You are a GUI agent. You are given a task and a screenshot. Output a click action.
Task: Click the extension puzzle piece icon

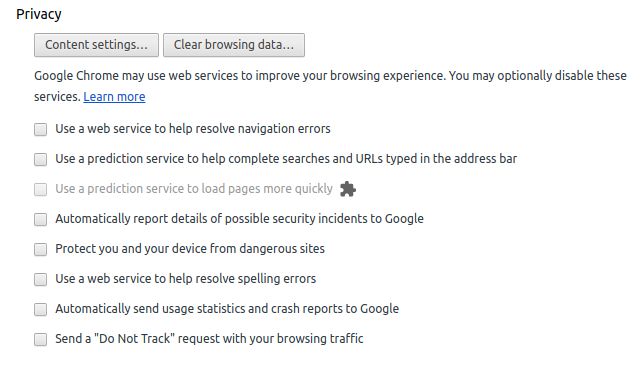tap(348, 189)
